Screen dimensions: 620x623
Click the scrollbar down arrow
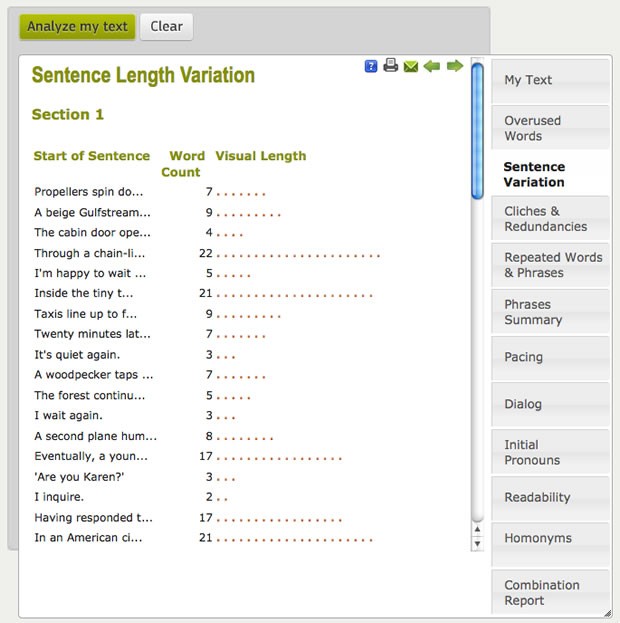(x=477, y=544)
